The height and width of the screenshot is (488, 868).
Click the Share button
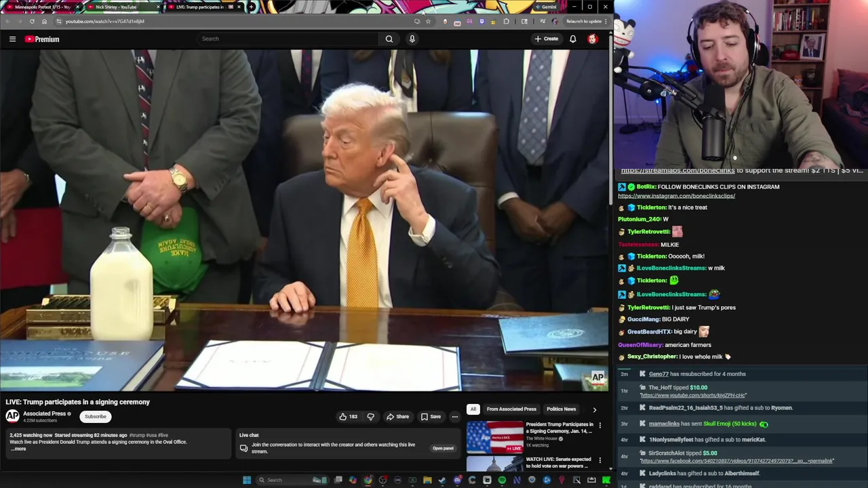397,417
